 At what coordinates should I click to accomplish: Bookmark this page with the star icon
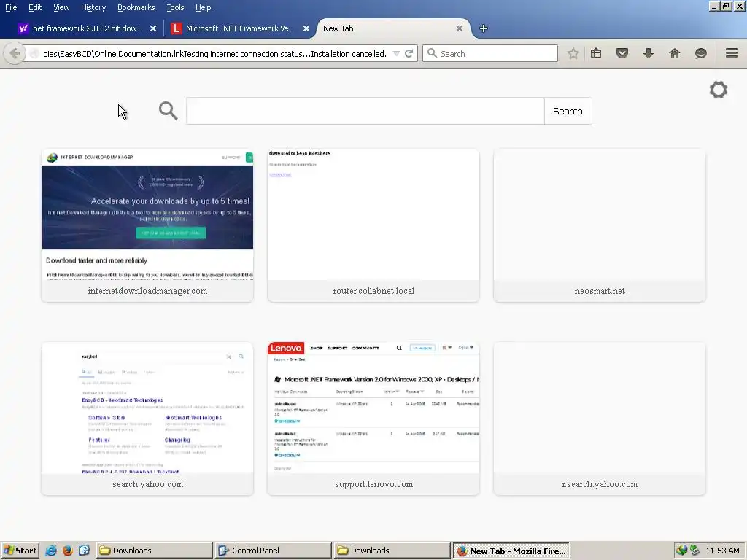click(x=573, y=53)
